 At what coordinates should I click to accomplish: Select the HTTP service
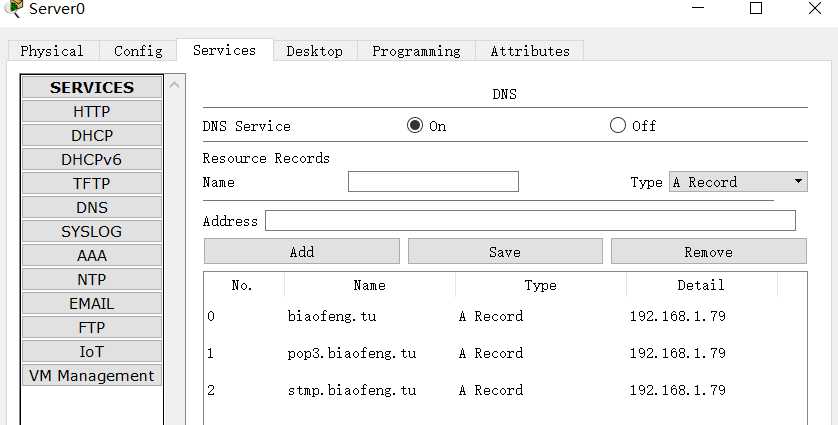[92, 111]
